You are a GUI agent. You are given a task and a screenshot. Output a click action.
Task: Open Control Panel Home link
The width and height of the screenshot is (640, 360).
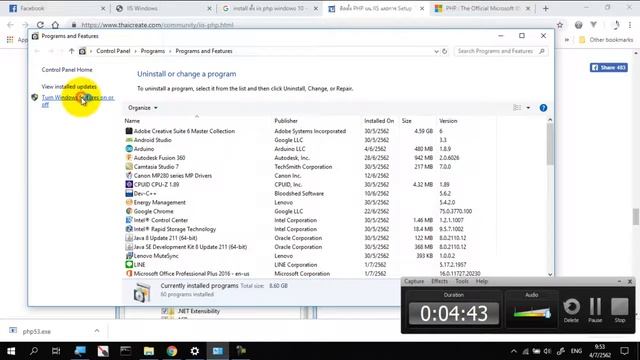click(67, 70)
